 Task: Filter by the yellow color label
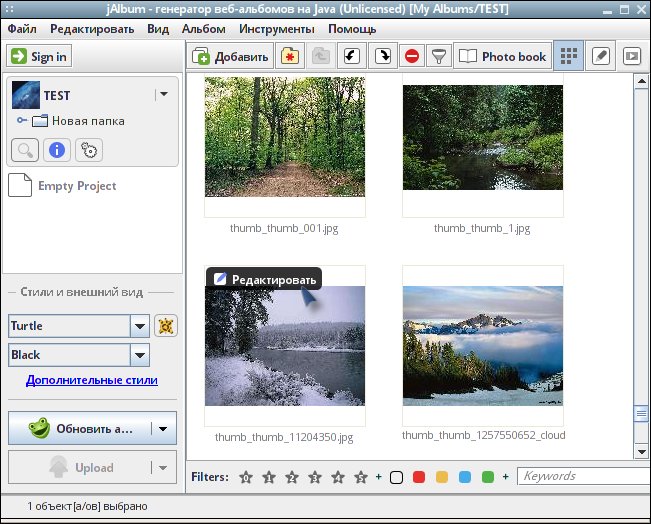(442, 477)
